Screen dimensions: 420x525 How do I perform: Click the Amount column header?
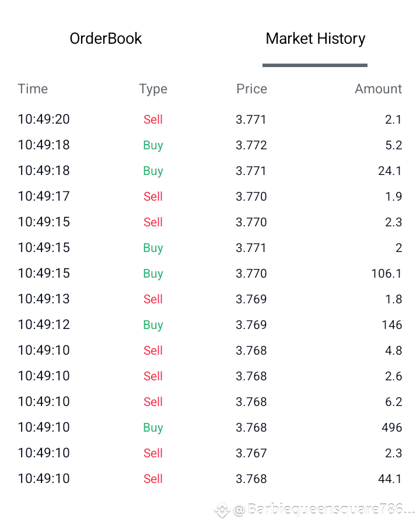378,89
